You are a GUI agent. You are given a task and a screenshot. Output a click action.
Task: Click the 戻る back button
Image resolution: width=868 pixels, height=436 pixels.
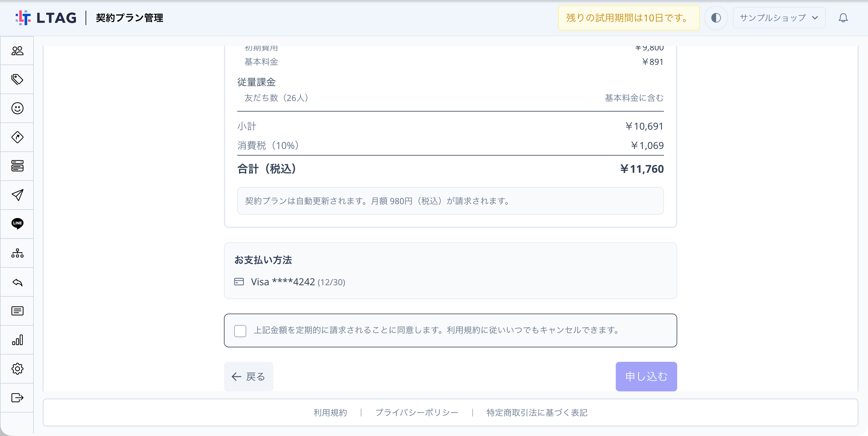click(x=248, y=376)
